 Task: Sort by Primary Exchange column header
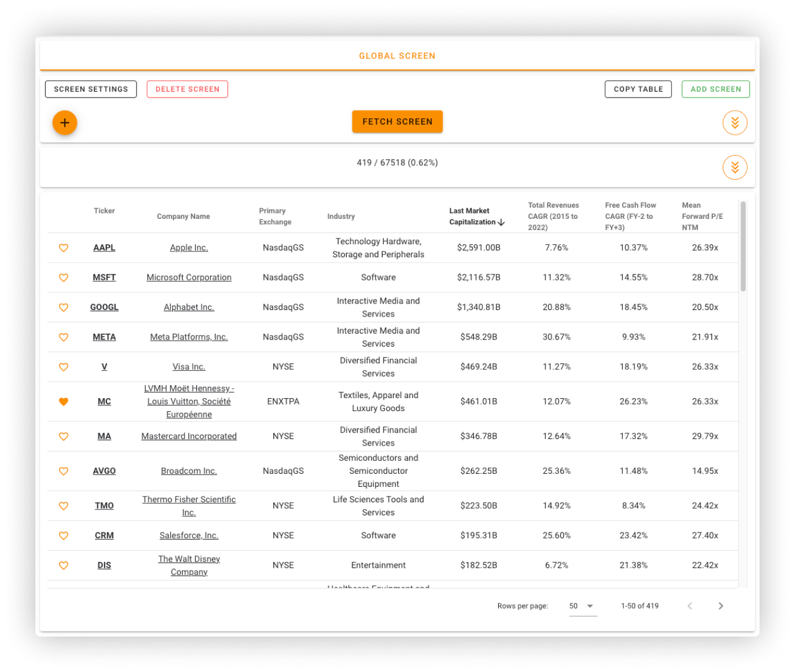(x=275, y=217)
